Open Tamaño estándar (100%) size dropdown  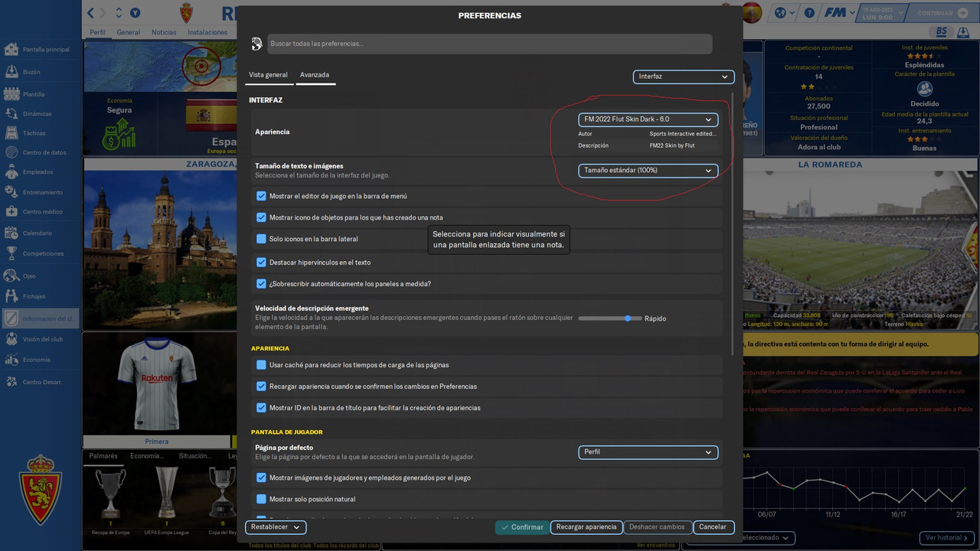[648, 170]
